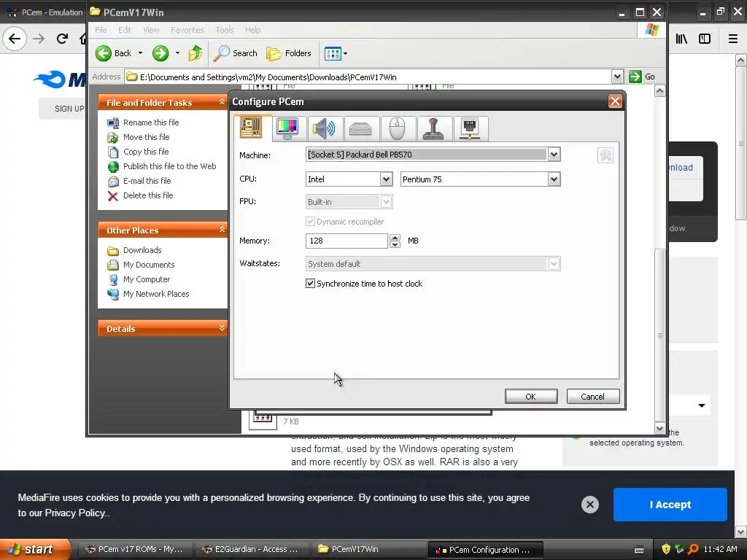The image size is (747, 560).
Task: Click the Explorer Forward button
Action: click(x=160, y=53)
